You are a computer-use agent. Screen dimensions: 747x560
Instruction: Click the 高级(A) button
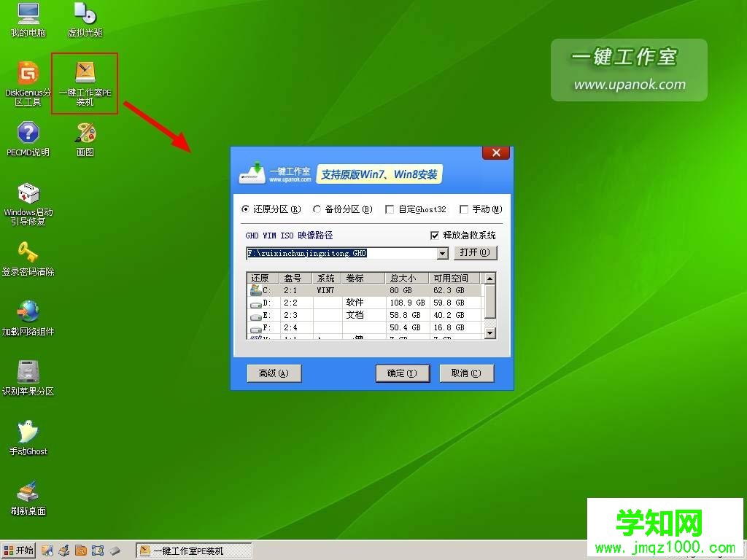pos(274,373)
